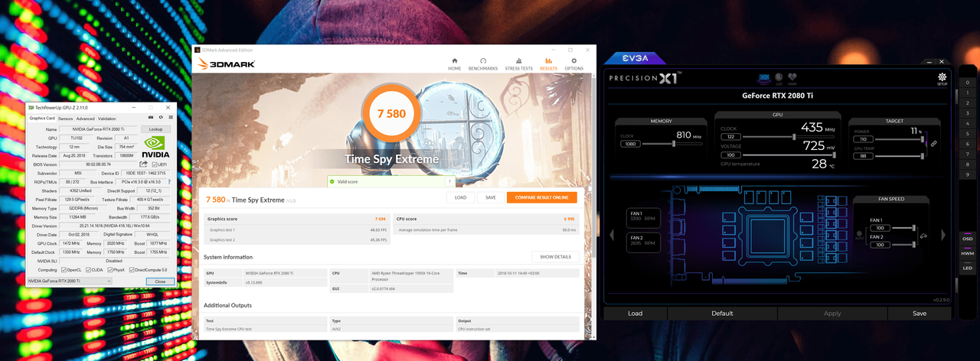Go to next page arrow in Precision X1
The image size is (980, 361).
click(x=943, y=235)
